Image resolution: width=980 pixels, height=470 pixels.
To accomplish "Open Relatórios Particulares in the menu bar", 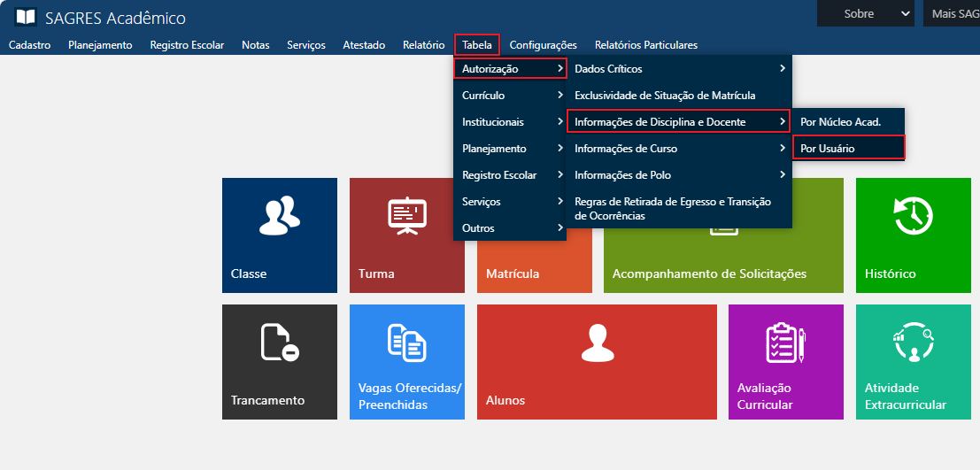I will click(645, 45).
